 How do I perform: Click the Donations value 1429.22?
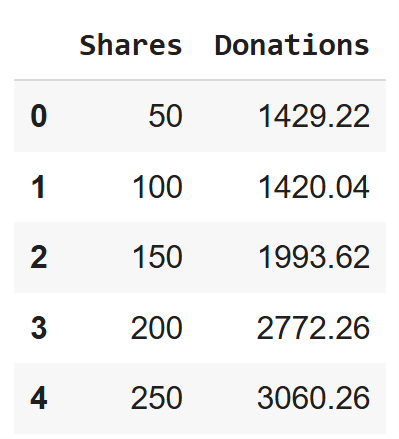tap(314, 116)
